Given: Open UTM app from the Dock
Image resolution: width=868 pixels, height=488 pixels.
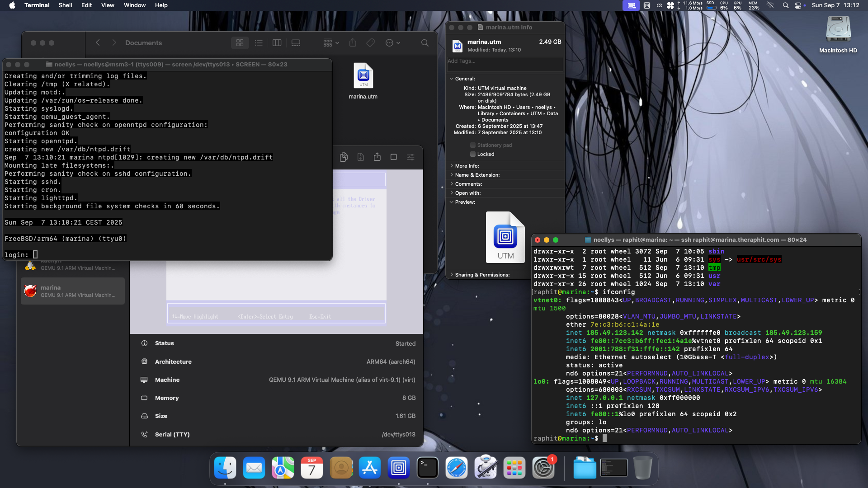Looking at the screenshot, I should pyautogui.click(x=398, y=468).
